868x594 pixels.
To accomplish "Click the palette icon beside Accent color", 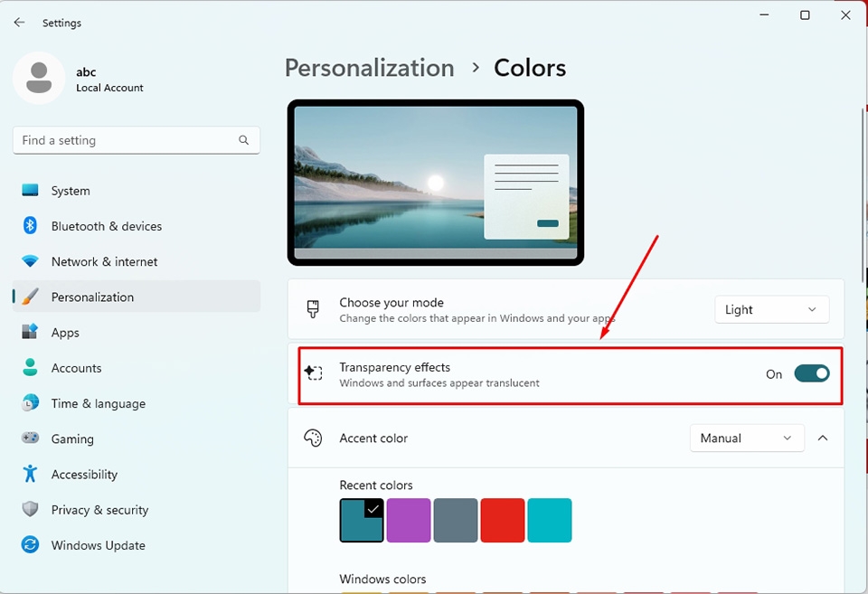I will click(x=313, y=438).
